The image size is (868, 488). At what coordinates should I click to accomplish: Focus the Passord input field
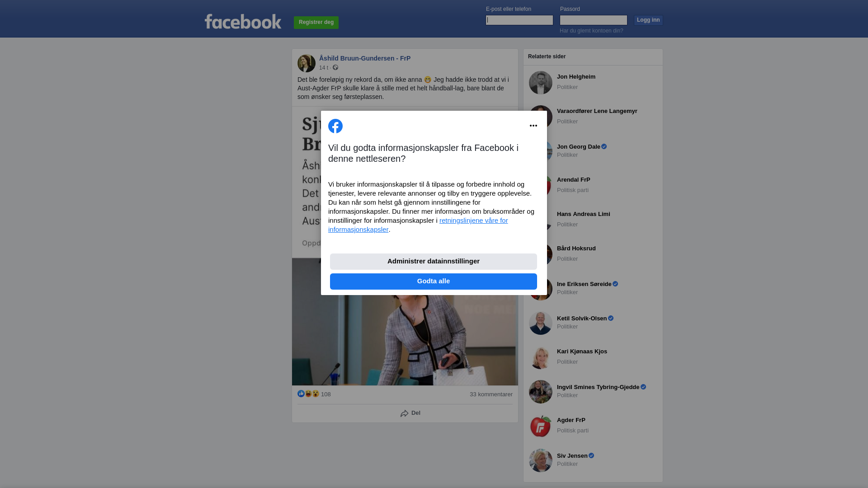(x=594, y=20)
